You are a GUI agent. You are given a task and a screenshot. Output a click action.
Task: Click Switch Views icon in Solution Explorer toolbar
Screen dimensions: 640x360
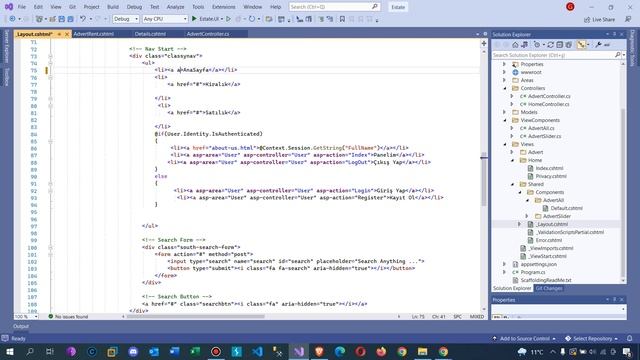[524, 45]
